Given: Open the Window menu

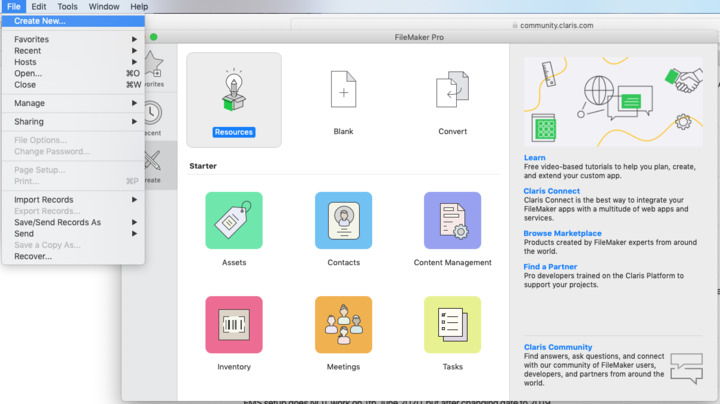Looking at the screenshot, I should [x=104, y=6].
